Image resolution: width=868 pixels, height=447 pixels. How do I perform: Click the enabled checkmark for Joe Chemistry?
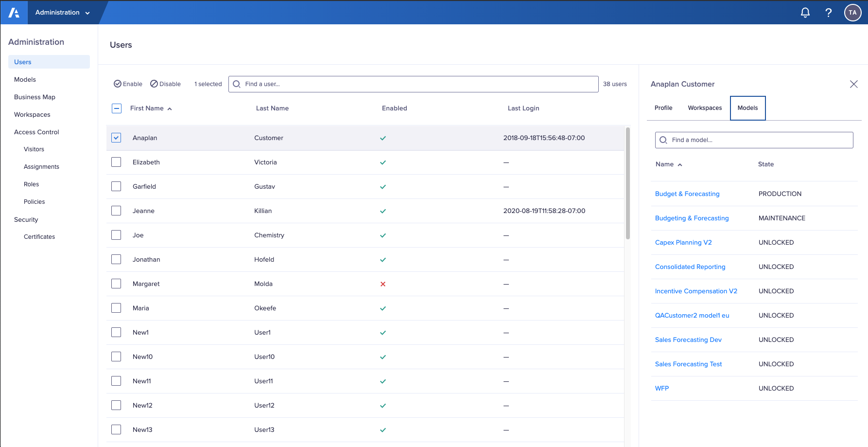coord(383,235)
